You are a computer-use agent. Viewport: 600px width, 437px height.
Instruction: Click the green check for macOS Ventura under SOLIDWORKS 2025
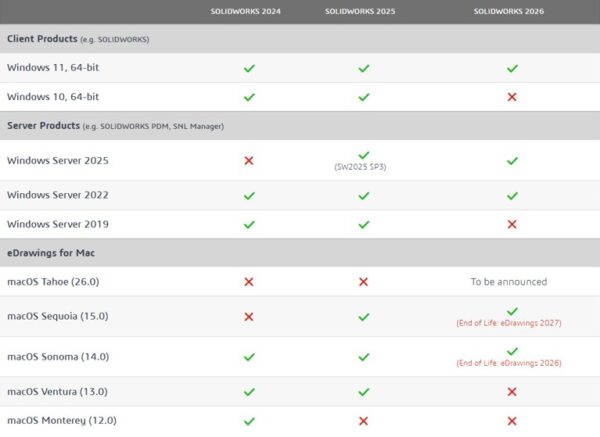click(364, 392)
